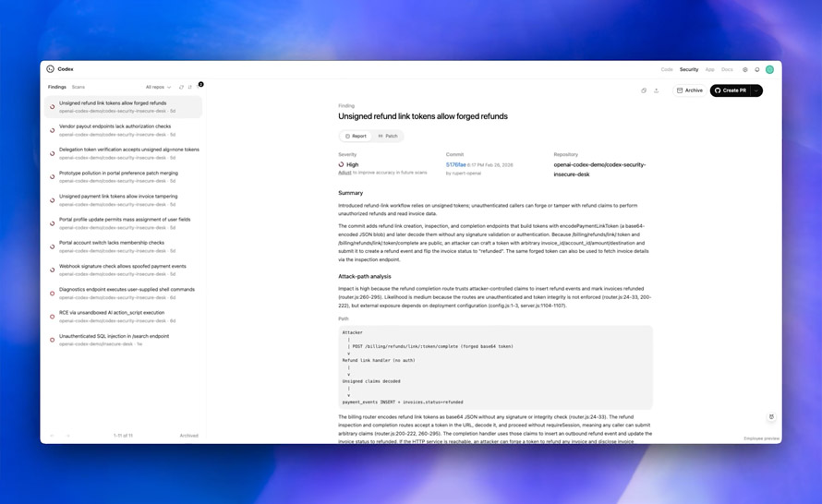
Task: Share finding with the upload icon
Action: pos(657,90)
